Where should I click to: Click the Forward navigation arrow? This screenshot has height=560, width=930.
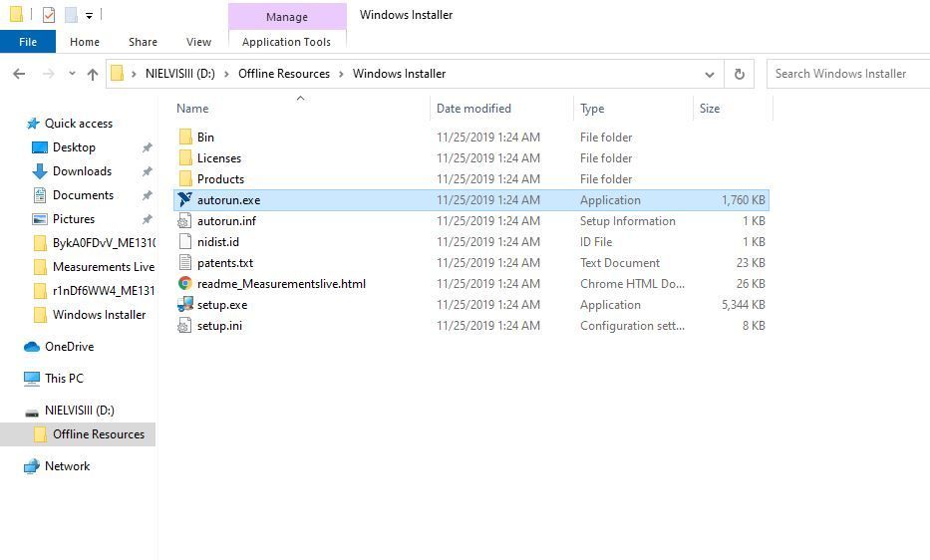pyautogui.click(x=48, y=74)
